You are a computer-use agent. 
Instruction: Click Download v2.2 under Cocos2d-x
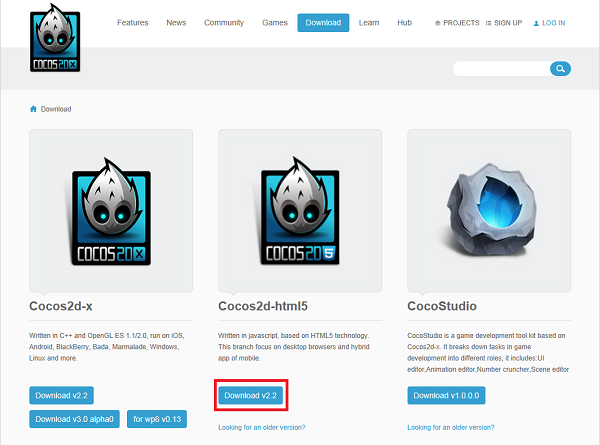coord(61,395)
